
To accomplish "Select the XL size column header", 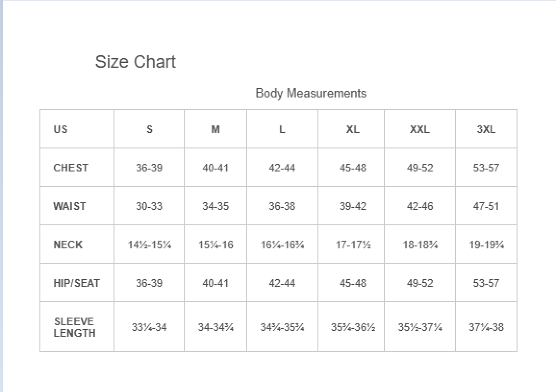I will click(x=353, y=129).
